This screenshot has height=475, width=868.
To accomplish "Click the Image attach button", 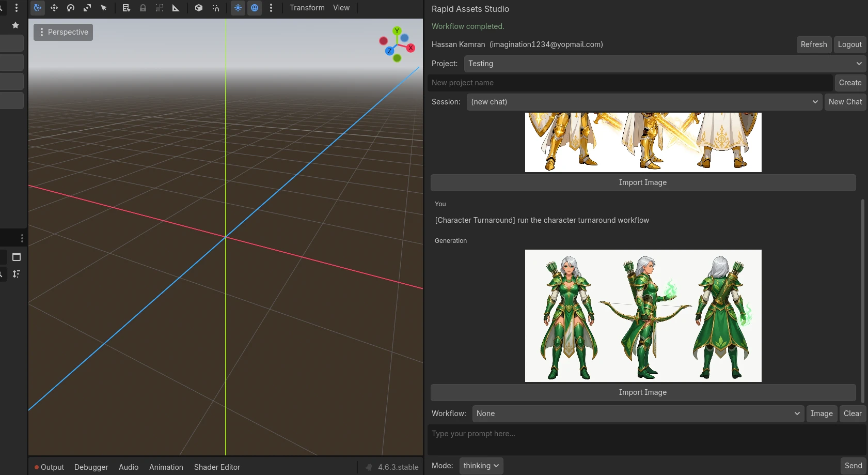I will [x=822, y=413].
